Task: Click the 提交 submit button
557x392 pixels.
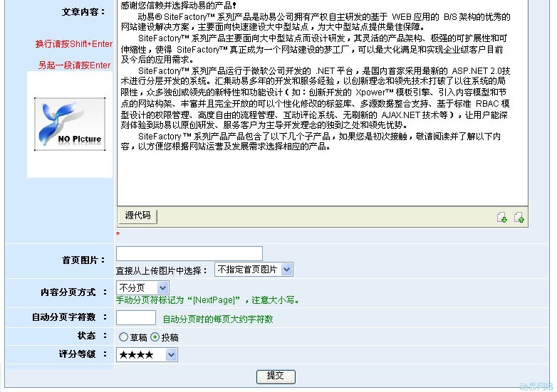Action: tap(276, 376)
